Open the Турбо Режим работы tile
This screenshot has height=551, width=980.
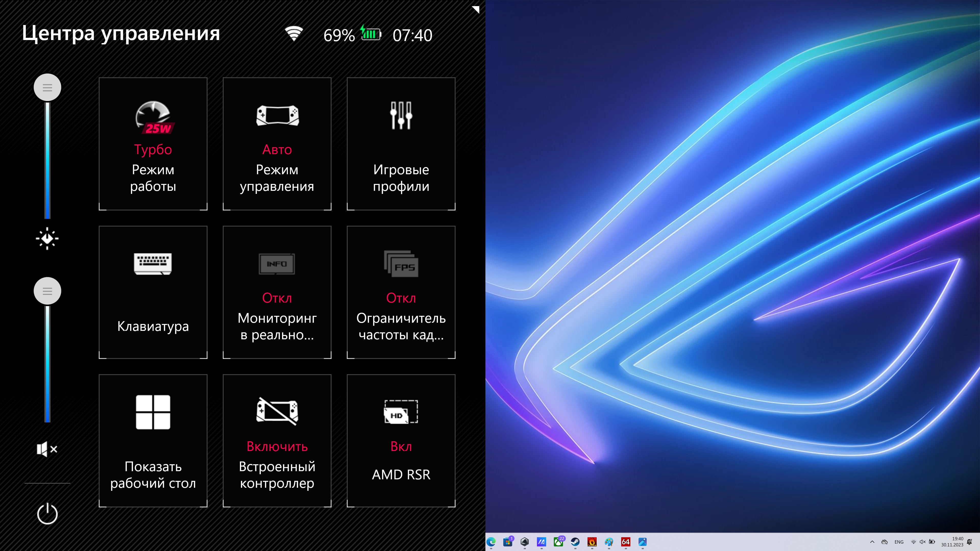pos(153,144)
